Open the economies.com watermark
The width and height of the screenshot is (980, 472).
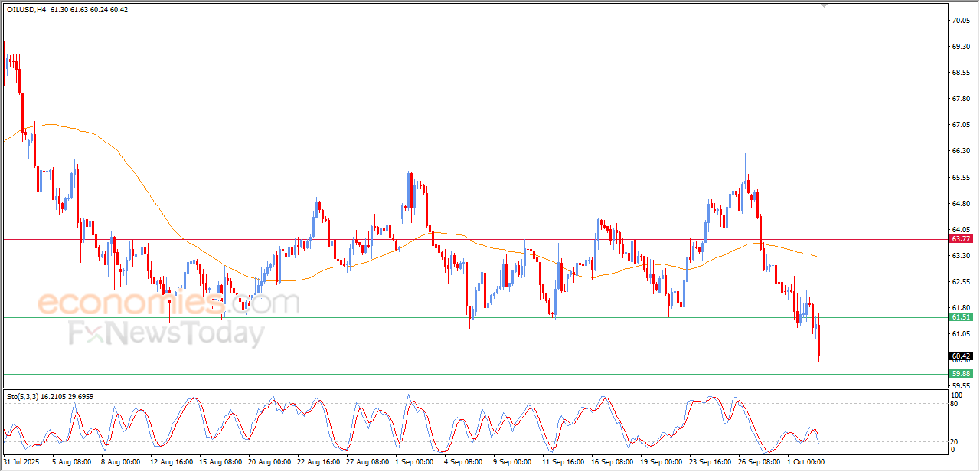pos(168,303)
